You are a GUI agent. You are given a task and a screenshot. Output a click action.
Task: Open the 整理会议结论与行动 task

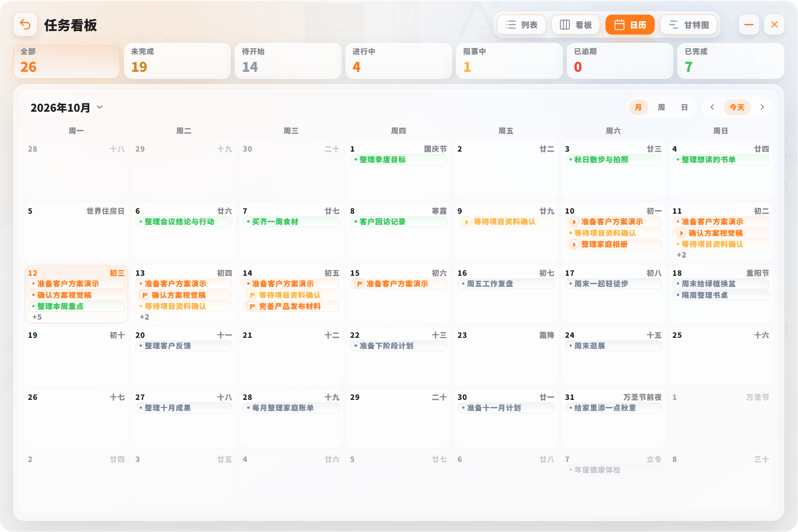click(184, 222)
